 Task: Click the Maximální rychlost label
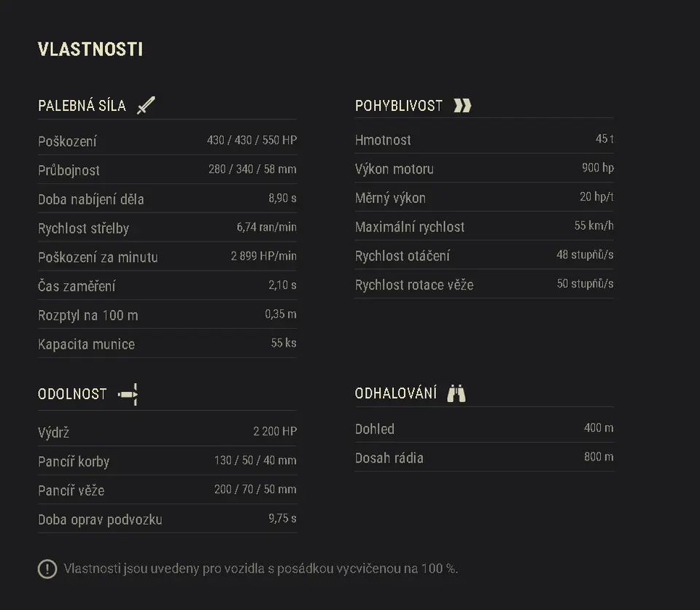pos(410,227)
